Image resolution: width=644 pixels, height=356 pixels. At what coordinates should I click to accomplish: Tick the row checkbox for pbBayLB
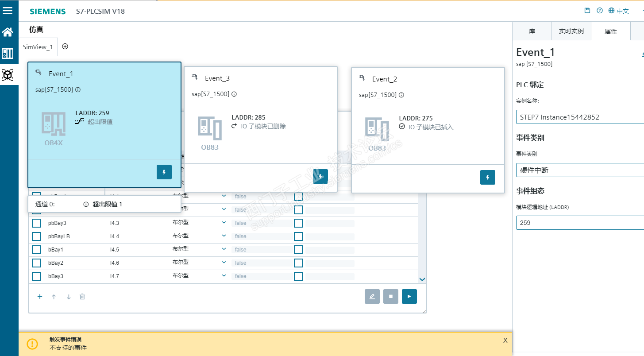(x=36, y=236)
